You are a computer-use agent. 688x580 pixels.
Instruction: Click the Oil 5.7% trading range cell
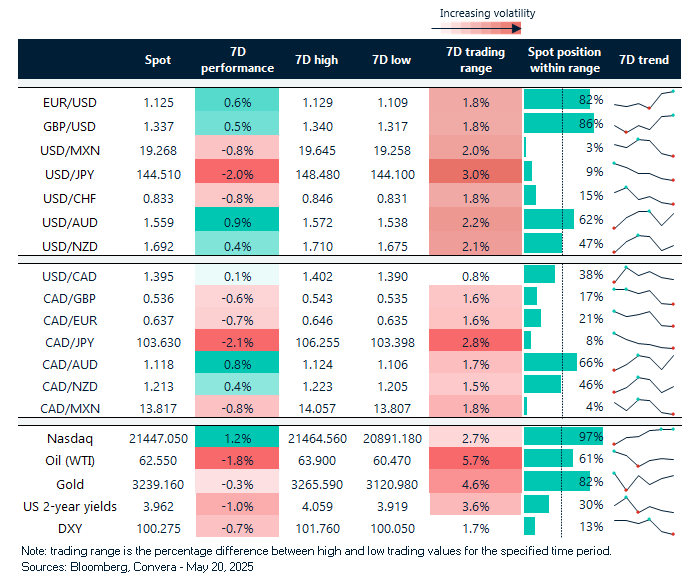pyautogui.click(x=475, y=460)
